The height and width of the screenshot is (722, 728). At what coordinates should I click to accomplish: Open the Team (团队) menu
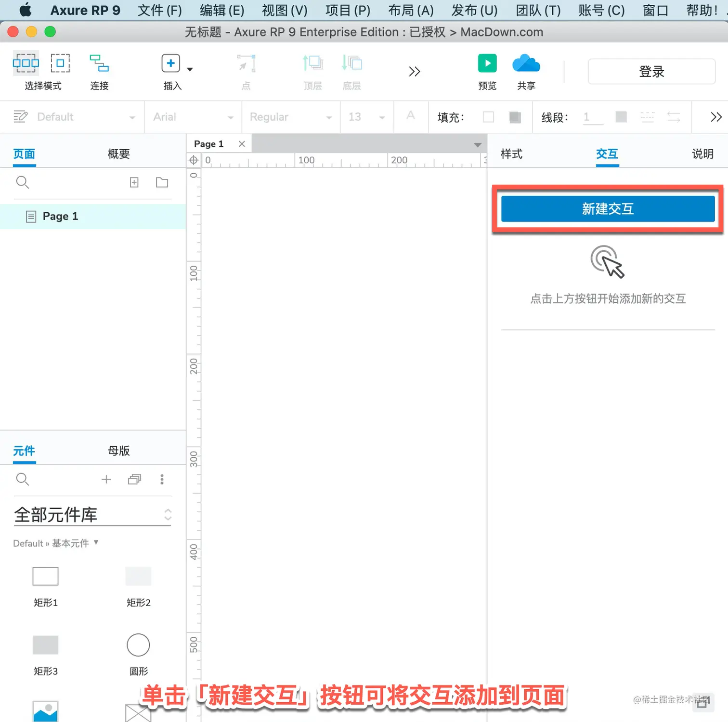coord(538,10)
